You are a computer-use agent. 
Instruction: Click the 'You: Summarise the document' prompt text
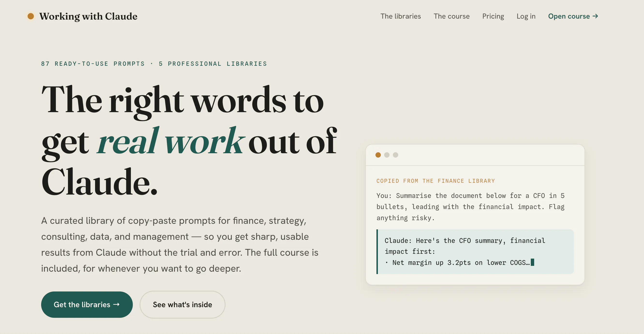471,207
